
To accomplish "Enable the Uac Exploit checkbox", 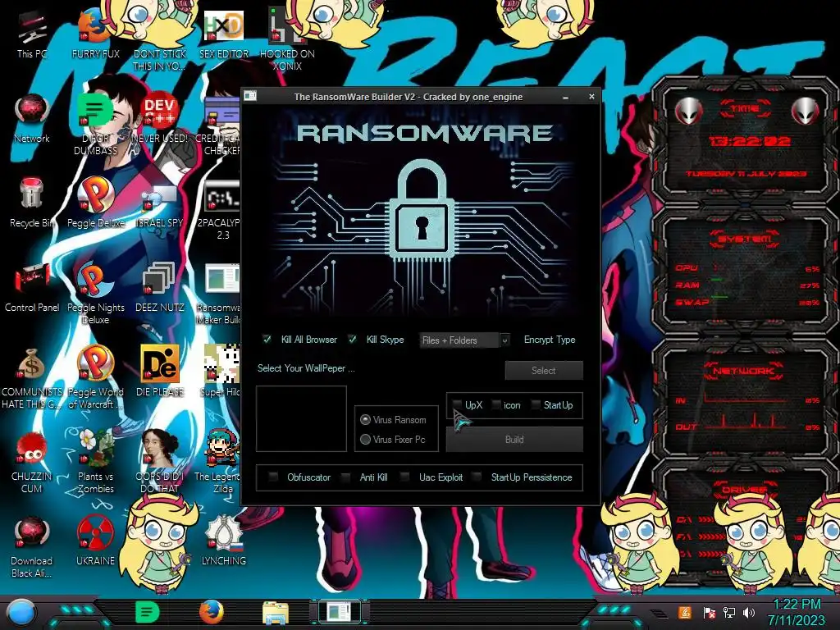I will [x=405, y=477].
